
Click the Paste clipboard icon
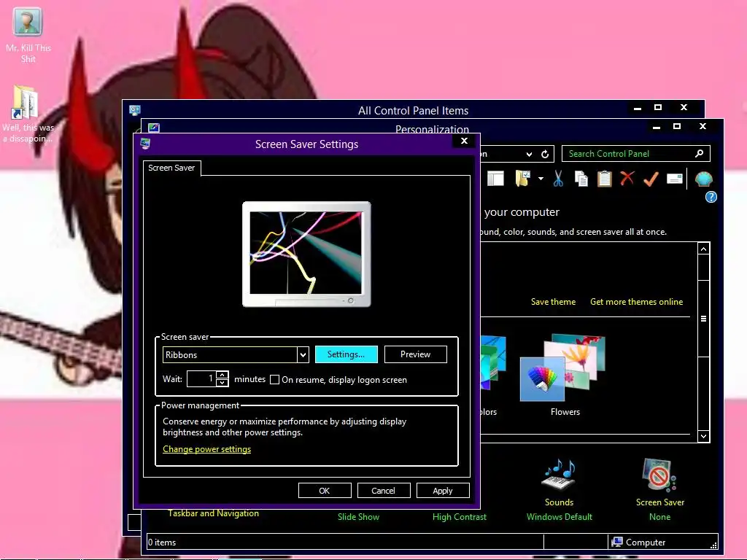coord(604,179)
